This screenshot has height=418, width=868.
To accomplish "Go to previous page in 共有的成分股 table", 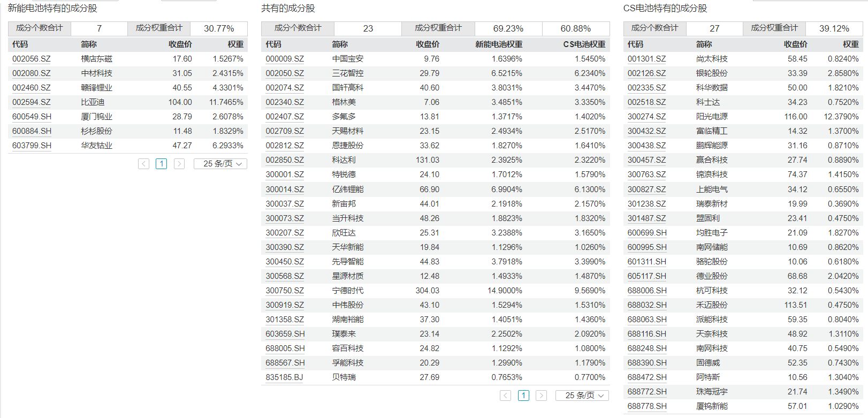I will 505,396.
